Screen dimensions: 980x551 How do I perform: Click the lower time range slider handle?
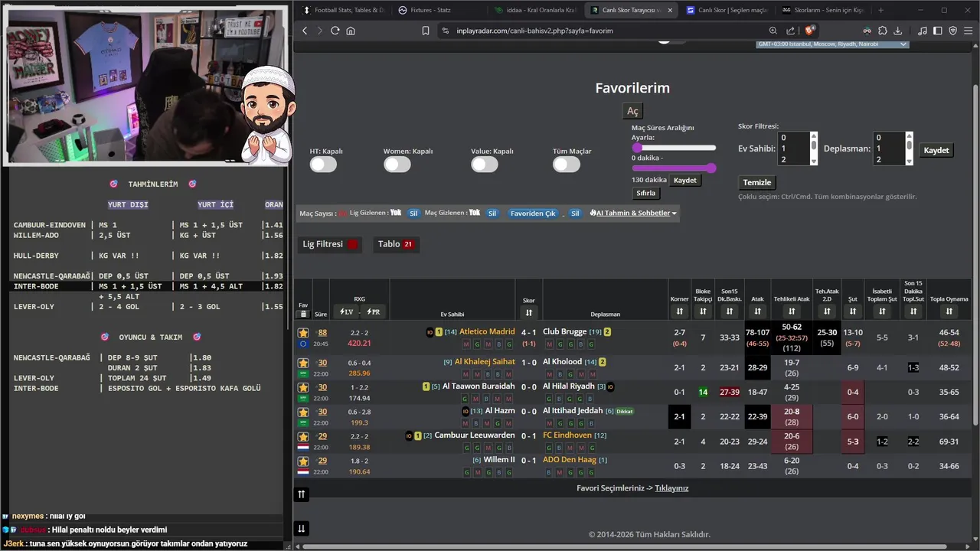tap(711, 168)
